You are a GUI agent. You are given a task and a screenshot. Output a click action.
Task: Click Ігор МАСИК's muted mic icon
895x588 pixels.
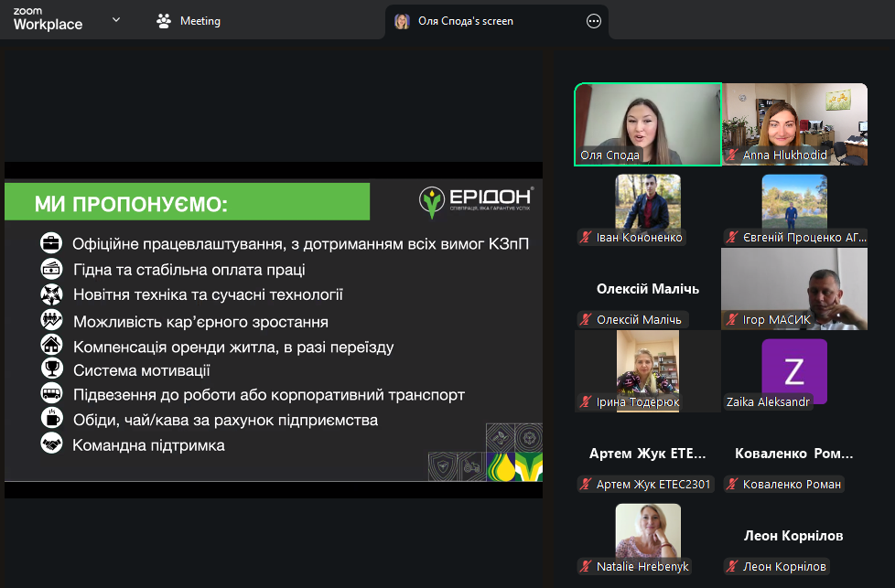(732, 320)
